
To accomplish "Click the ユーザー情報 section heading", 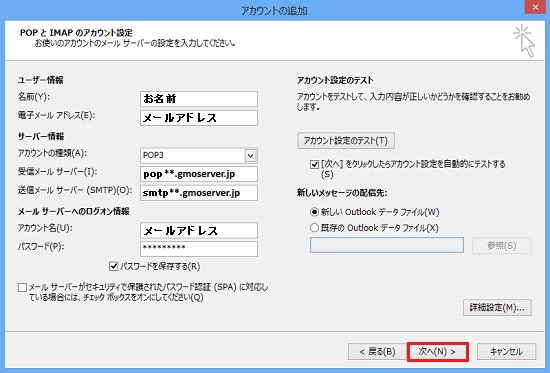I will [41, 80].
